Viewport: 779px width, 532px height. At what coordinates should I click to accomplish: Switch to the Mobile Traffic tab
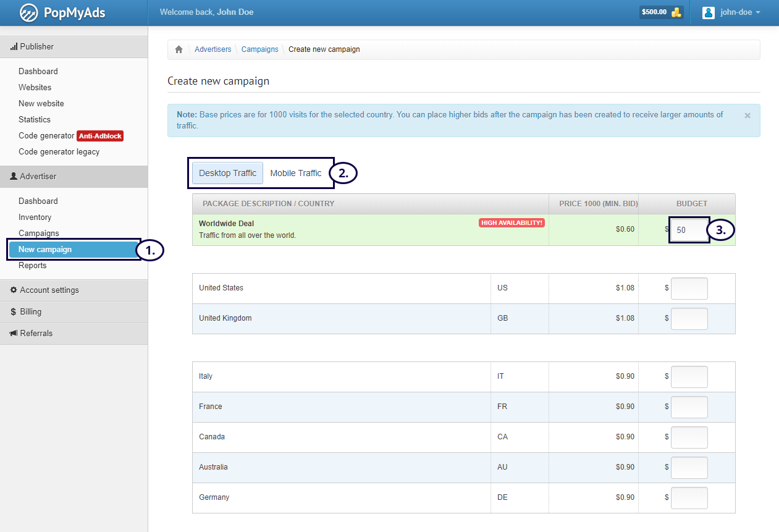coord(295,173)
